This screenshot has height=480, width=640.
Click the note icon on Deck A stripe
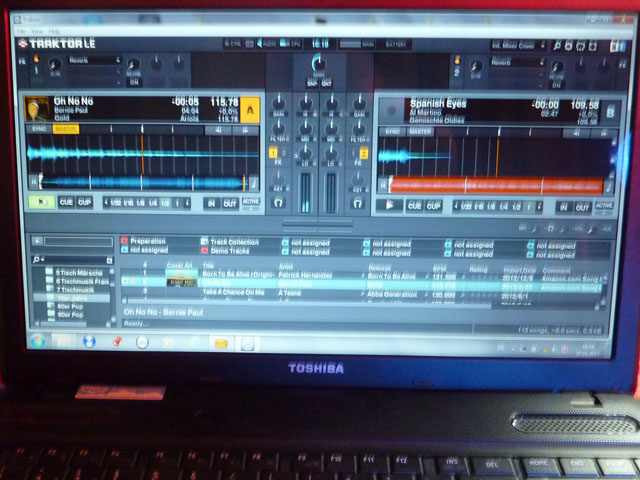(253, 183)
